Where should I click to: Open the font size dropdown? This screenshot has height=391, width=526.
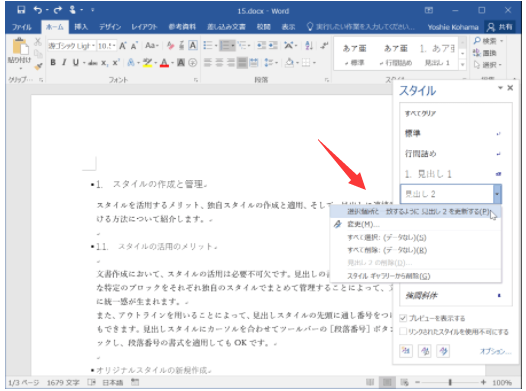point(114,46)
